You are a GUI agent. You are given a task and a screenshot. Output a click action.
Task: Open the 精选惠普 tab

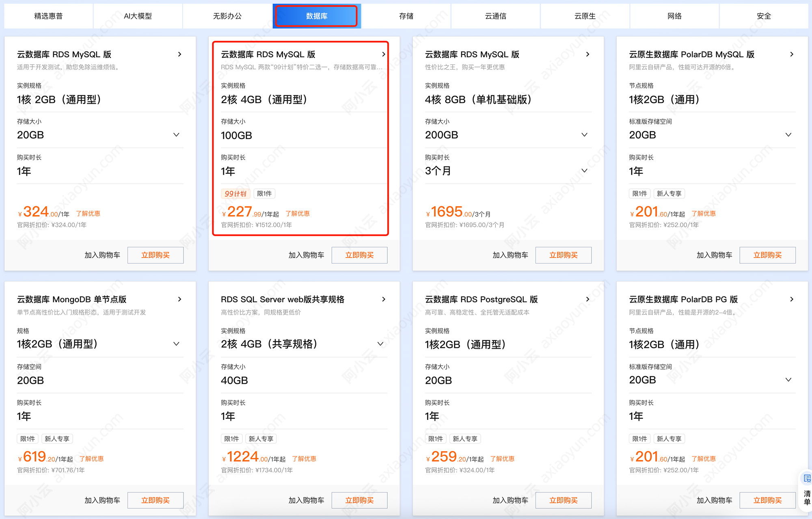click(49, 16)
